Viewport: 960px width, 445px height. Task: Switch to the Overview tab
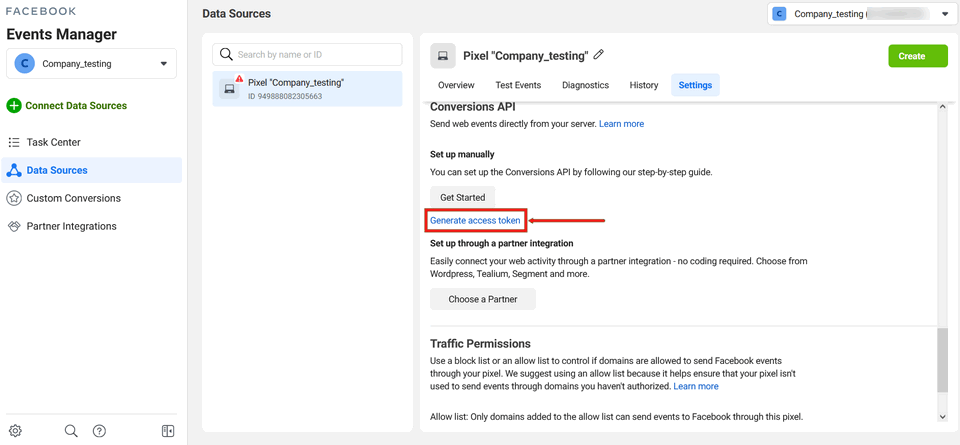point(456,85)
